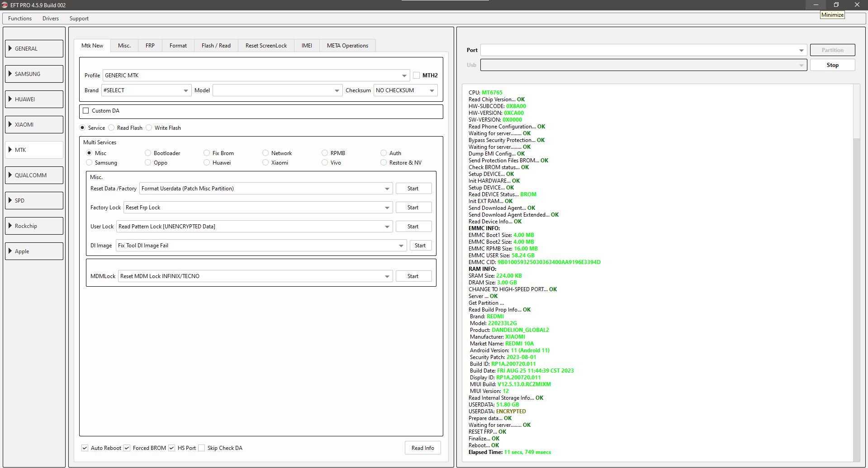The height and width of the screenshot is (468, 868).
Task: Click Start next to Reset Frp Lock
Action: pyautogui.click(x=413, y=207)
